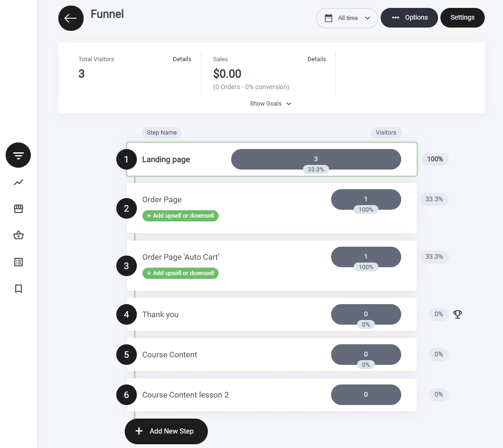Viewport: 503px width, 448px height.
Task: View Total Visitors details
Action: [182, 59]
